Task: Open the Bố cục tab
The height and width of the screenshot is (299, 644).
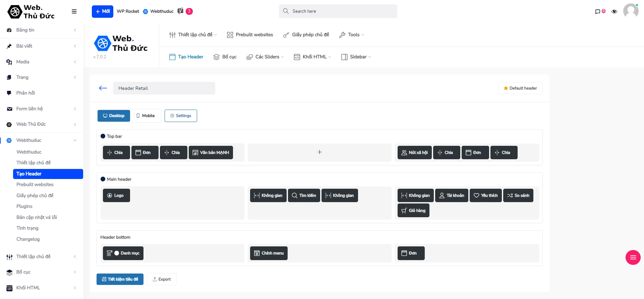Action: tap(225, 57)
